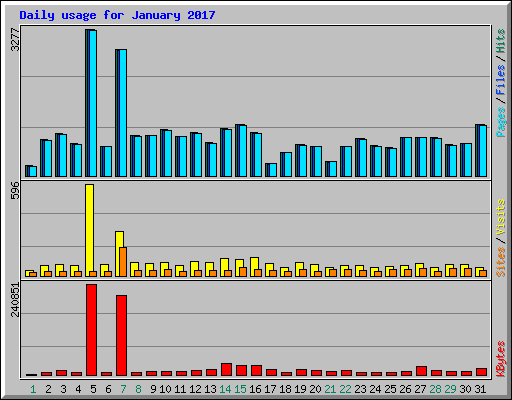Click day label 25 on the x-axis
Viewport: 512px width, 400px height.
tap(390, 389)
